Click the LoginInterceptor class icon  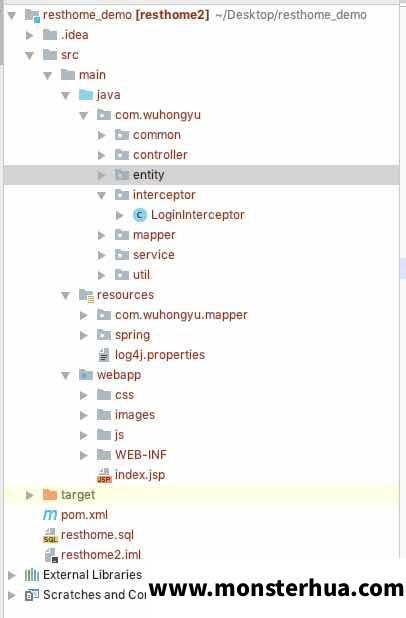[140, 215]
